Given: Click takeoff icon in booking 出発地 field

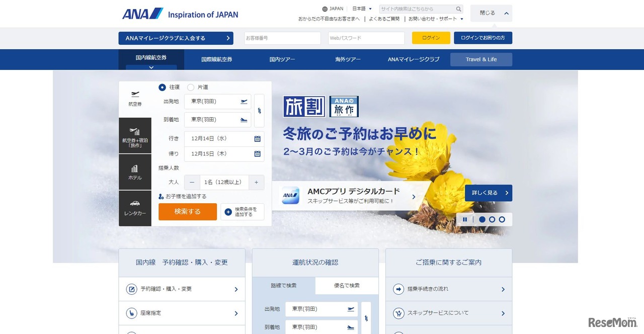Looking at the screenshot, I should point(244,102).
